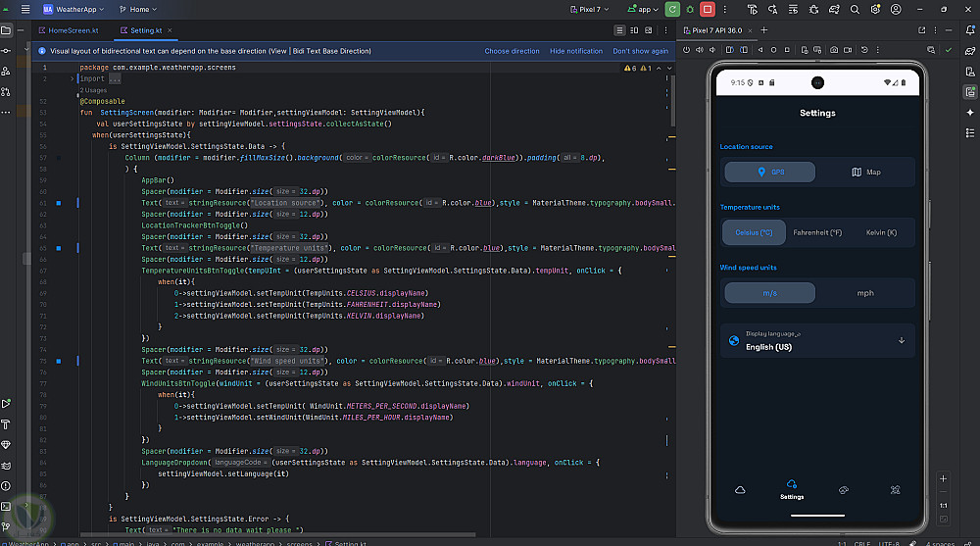The height and width of the screenshot is (546, 980).
Task: Open Search Everywhere magnifier icon
Action: [x=855, y=9]
